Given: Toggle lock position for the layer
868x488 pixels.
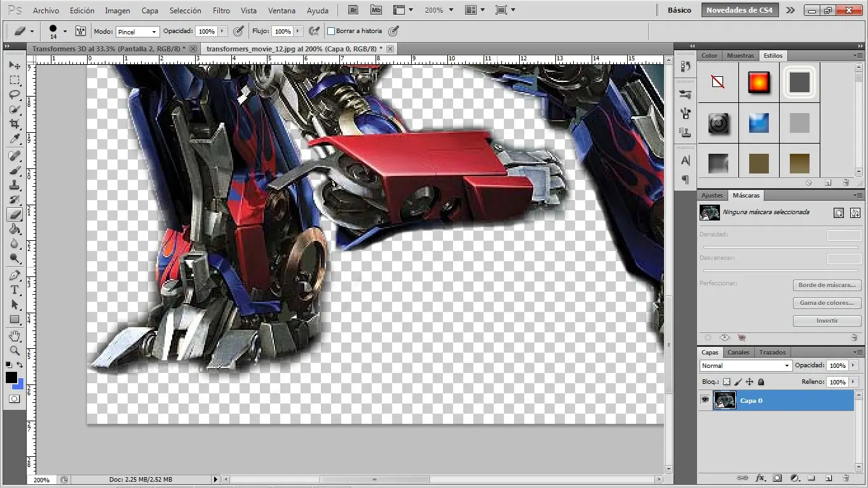Looking at the screenshot, I should point(749,382).
